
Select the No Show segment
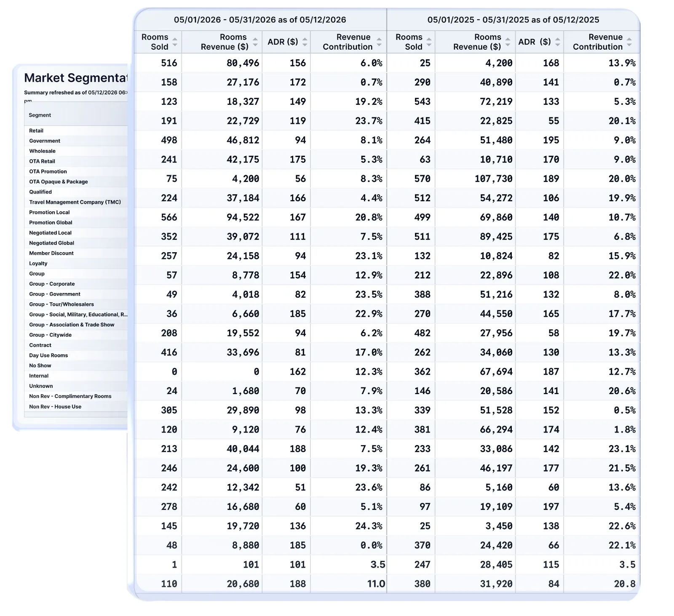76,366
